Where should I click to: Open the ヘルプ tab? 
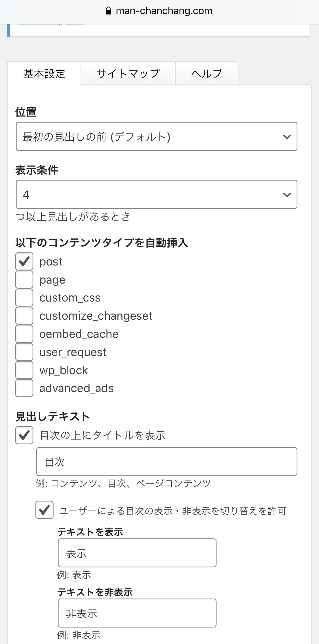[x=207, y=74]
